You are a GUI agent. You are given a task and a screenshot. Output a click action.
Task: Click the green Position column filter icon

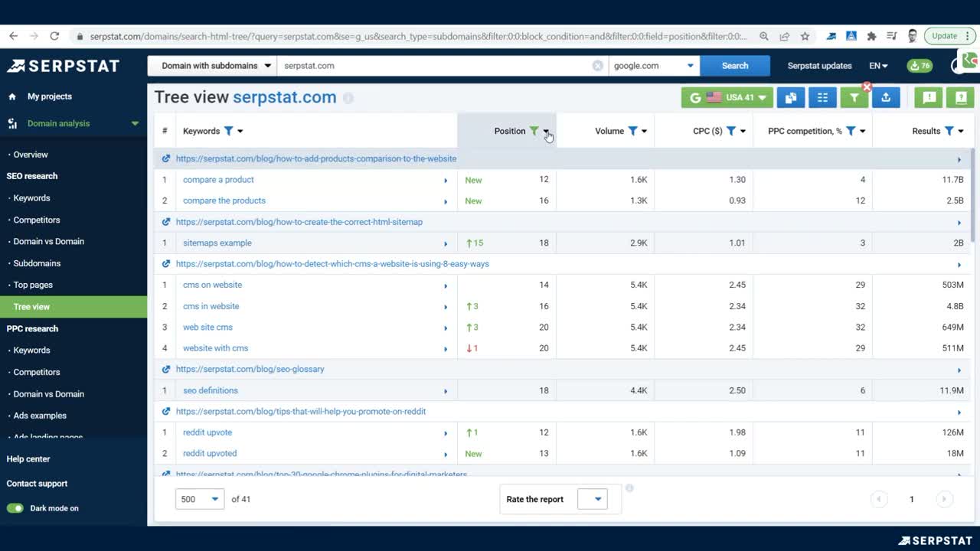point(534,131)
